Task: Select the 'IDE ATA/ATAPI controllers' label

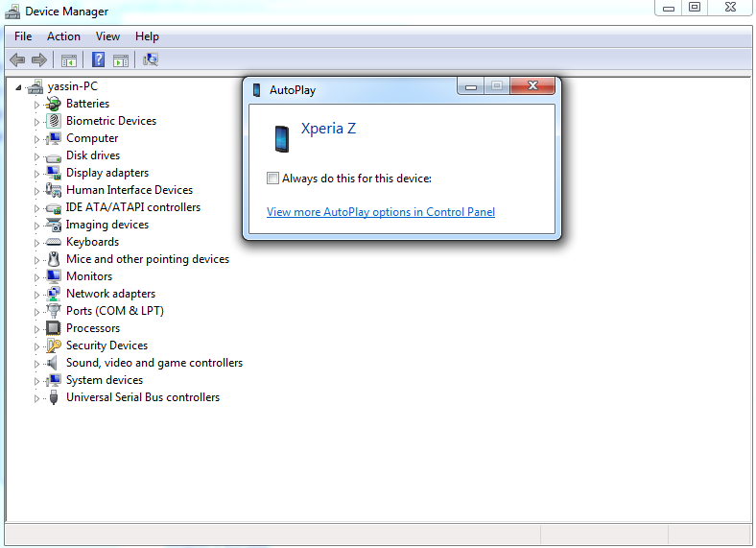Action: click(x=133, y=207)
